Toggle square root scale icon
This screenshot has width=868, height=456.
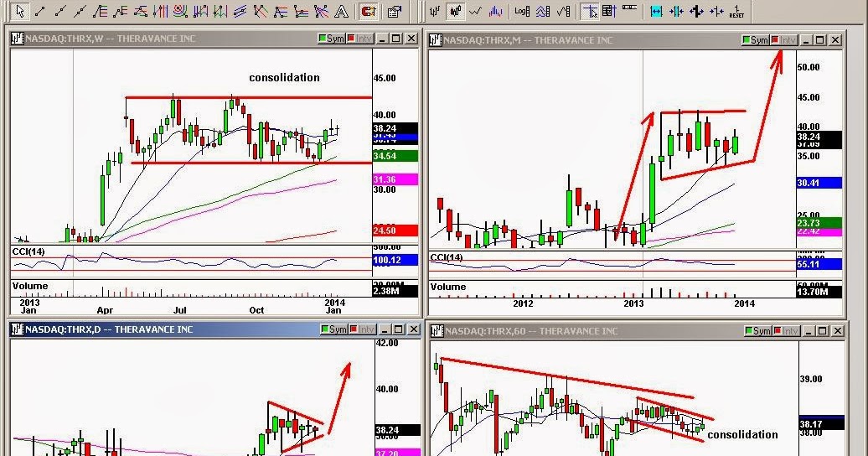click(564, 11)
